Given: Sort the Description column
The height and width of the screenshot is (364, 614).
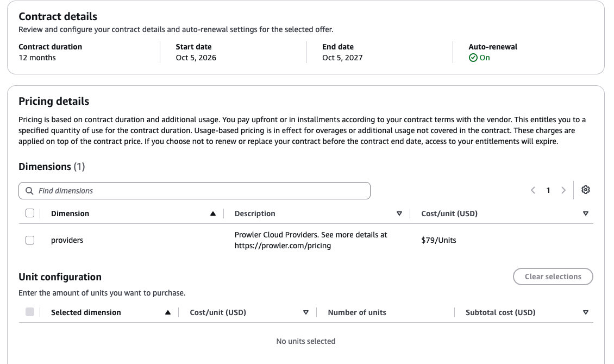Looking at the screenshot, I should click(x=399, y=214).
